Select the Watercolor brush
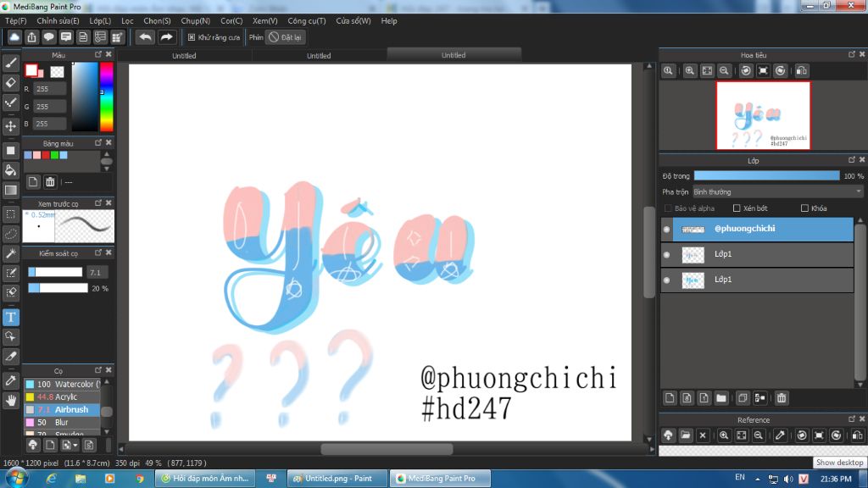Viewport: 868px width, 488px height. coord(62,384)
